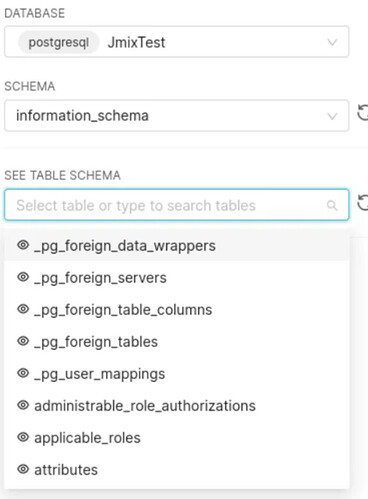
Task: Refresh the schema list icon
Action: (363, 112)
